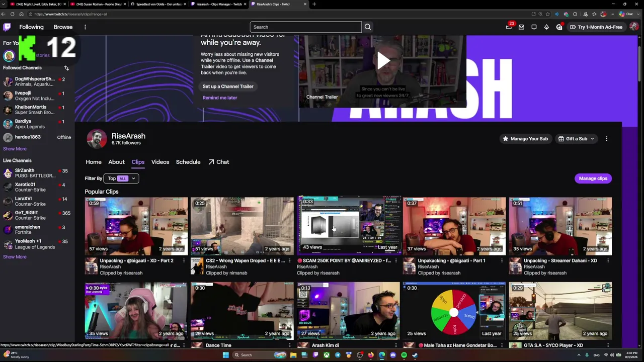Open options for GTA S.A SYCO Player clip
The image size is (644, 362).
pyautogui.click(x=608, y=345)
